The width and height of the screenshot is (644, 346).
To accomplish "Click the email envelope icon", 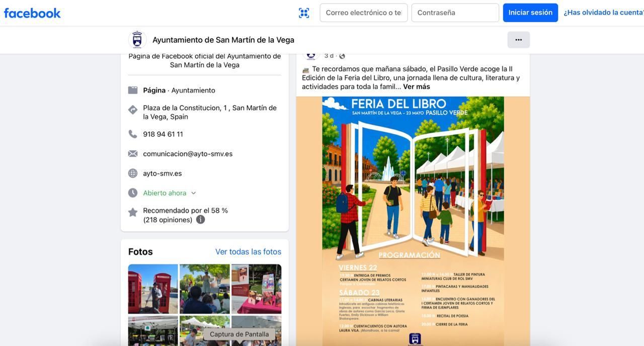I will coord(133,154).
